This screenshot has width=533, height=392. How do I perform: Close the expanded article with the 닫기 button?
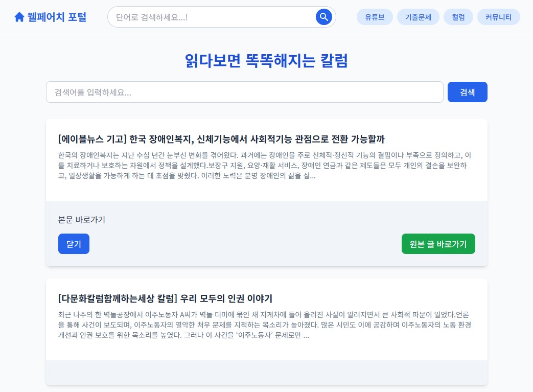(x=74, y=244)
